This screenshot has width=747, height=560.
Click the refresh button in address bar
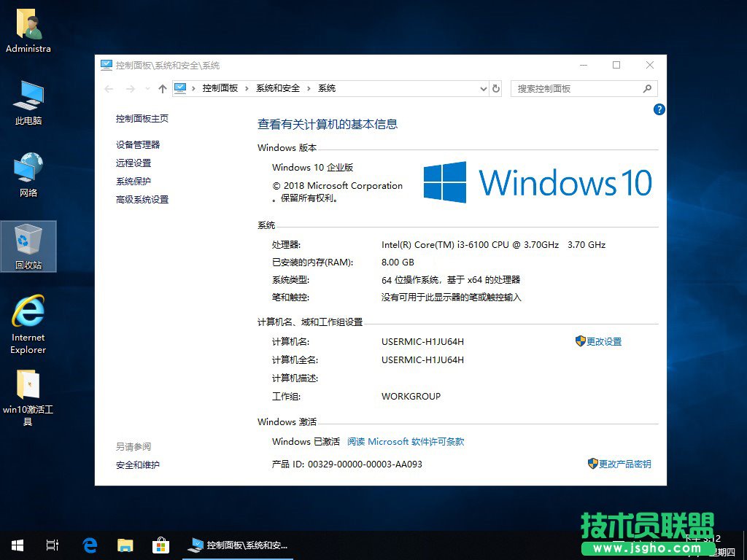(x=496, y=88)
